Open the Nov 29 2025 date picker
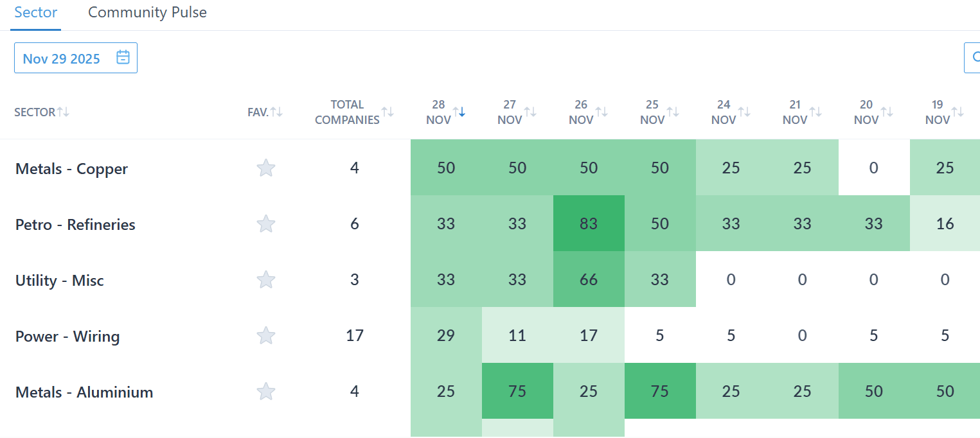Screen dimensions: 980x438 (62, 58)
